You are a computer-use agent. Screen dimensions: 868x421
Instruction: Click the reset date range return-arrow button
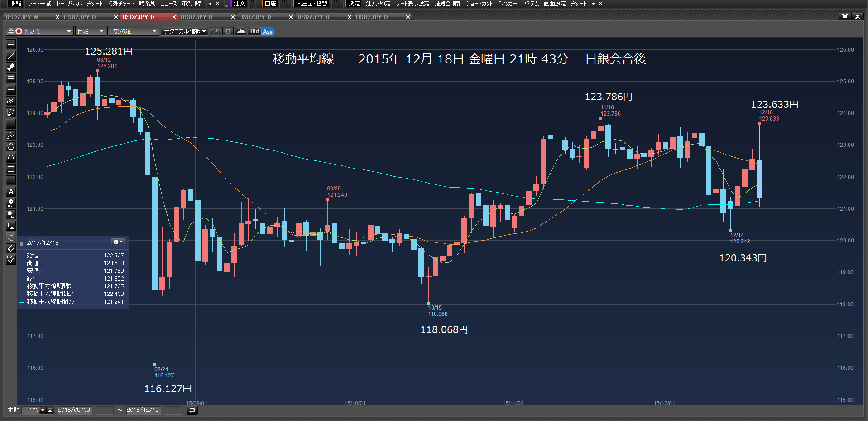(192, 410)
